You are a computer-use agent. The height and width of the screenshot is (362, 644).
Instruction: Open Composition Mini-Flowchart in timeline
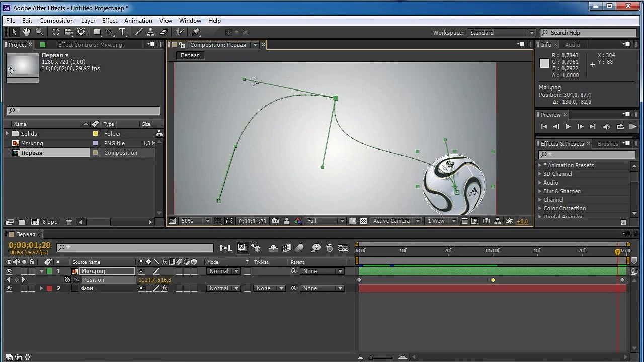click(x=225, y=248)
